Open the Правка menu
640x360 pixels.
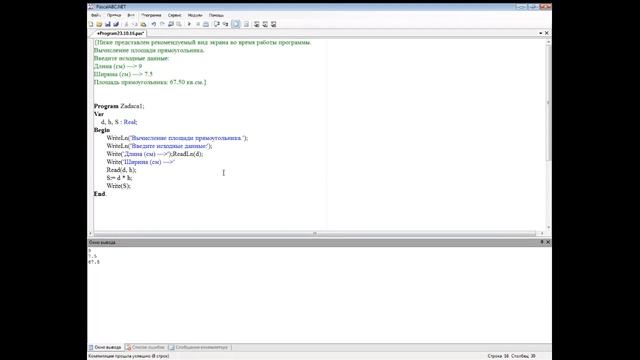click(114, 15)
